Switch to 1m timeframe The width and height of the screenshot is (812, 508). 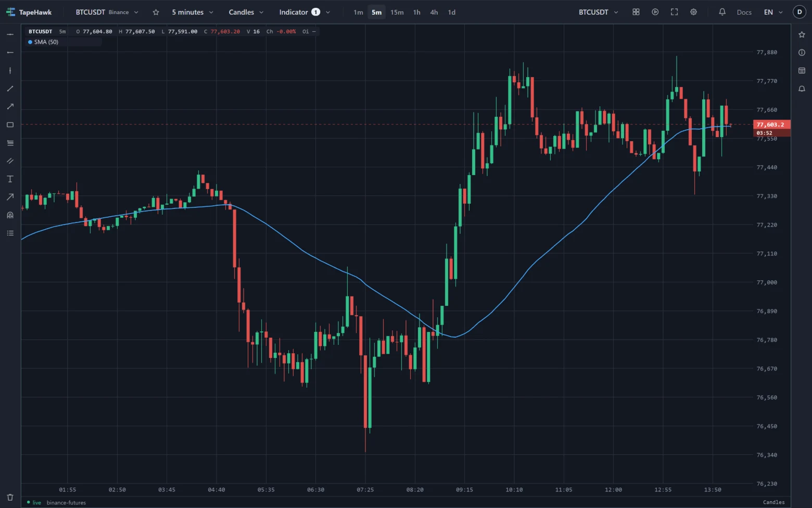tap(358, 12)
